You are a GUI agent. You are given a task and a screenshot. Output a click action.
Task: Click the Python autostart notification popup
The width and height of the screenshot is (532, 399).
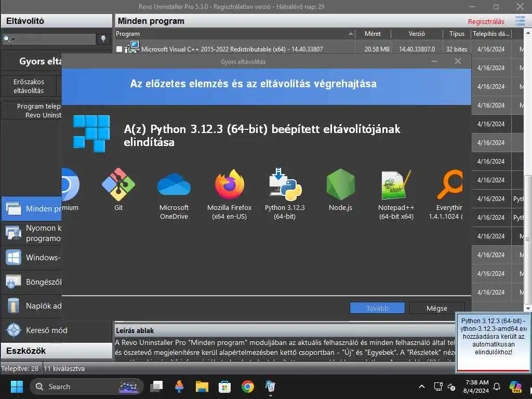pyautogui.click(x=494, y=343)
